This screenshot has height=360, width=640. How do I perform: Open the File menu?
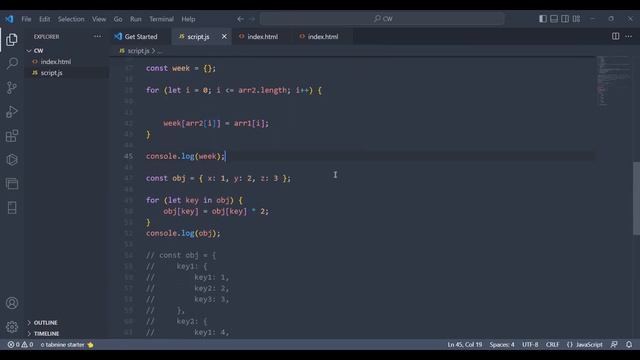pyautogui.click(x=27, y=19)
